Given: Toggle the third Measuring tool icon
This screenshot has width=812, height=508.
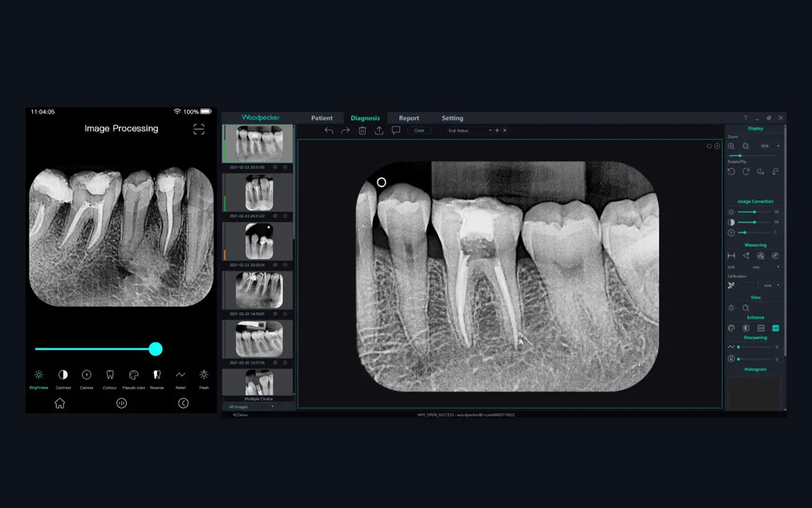Looking at the screenshot, I should click(x=761, y=256).
